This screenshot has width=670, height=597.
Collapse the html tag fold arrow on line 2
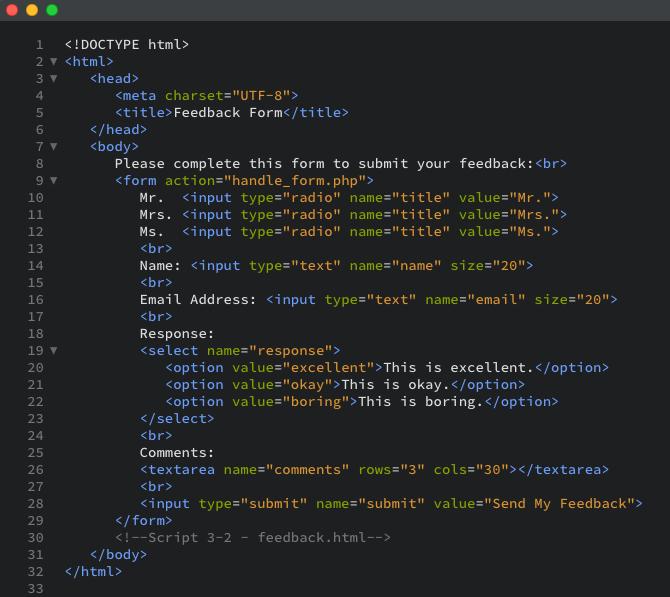click(53, 62)
